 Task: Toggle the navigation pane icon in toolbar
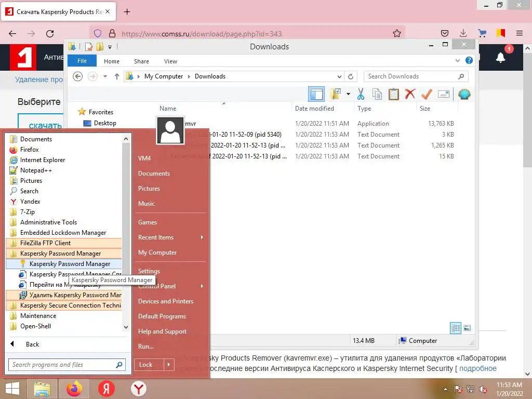click(x=316, y=94)
